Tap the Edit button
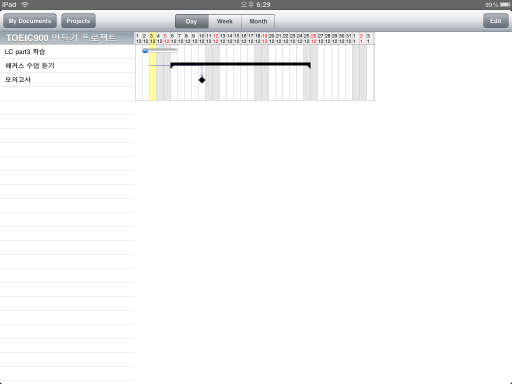512x384 pixels. click(x=496, y=21)
